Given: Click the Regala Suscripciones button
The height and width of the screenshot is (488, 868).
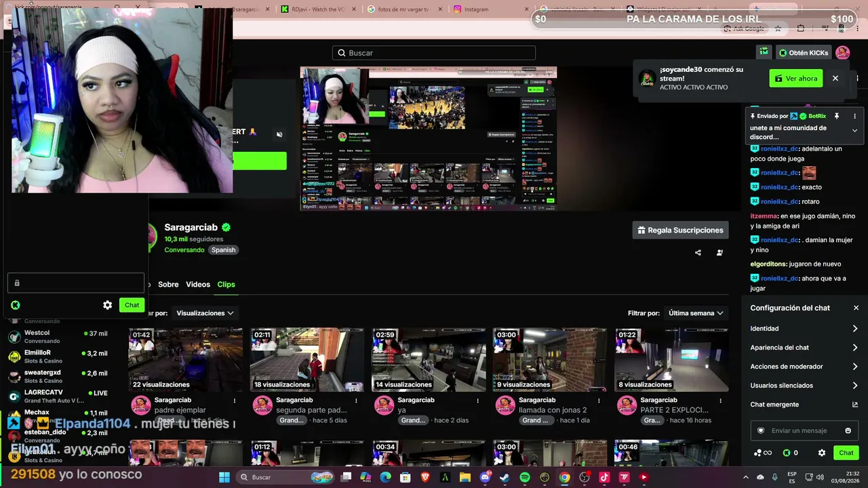Looking at the screenshot, I should (680, 230).
